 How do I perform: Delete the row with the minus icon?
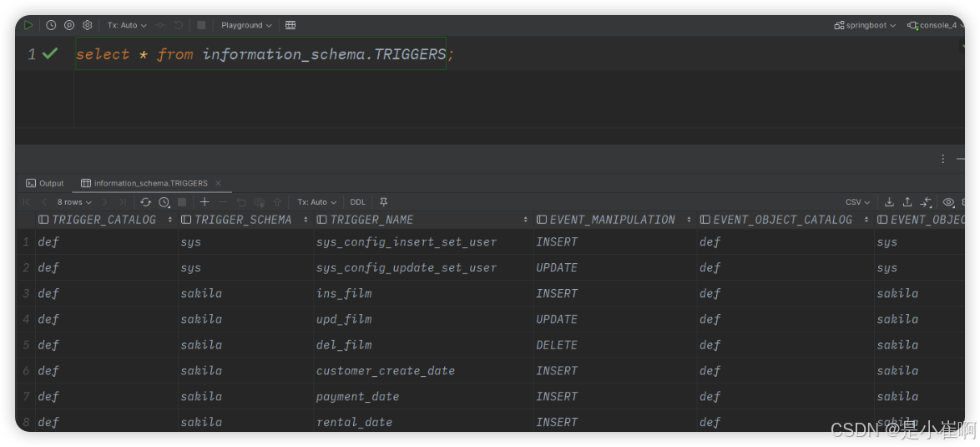223,202
